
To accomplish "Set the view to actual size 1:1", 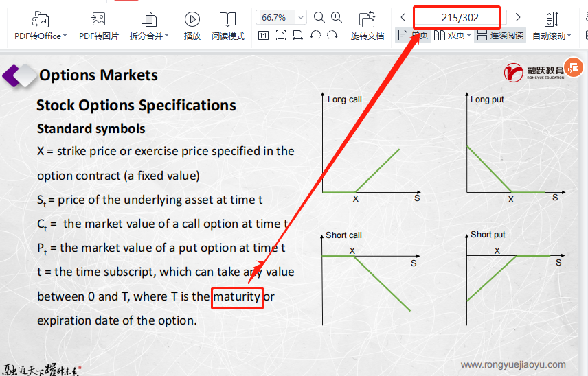I will 264,35.
